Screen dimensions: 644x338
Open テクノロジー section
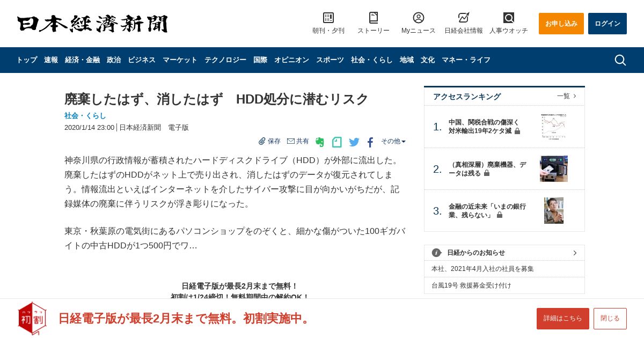click(225, 60)
